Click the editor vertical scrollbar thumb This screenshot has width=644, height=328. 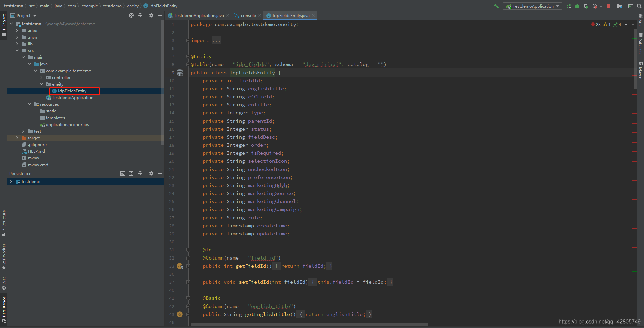pos(635,59)
